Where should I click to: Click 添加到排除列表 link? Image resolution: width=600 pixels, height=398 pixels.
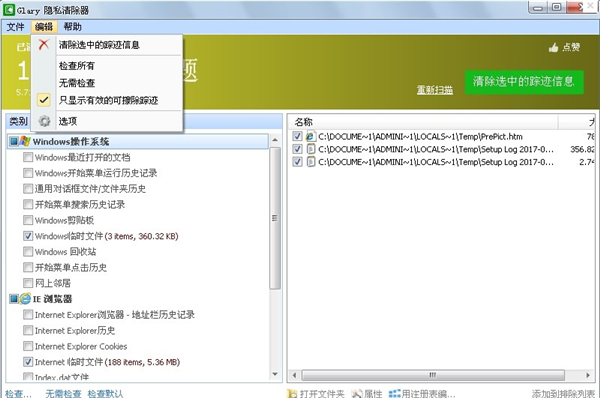point(563,394)
